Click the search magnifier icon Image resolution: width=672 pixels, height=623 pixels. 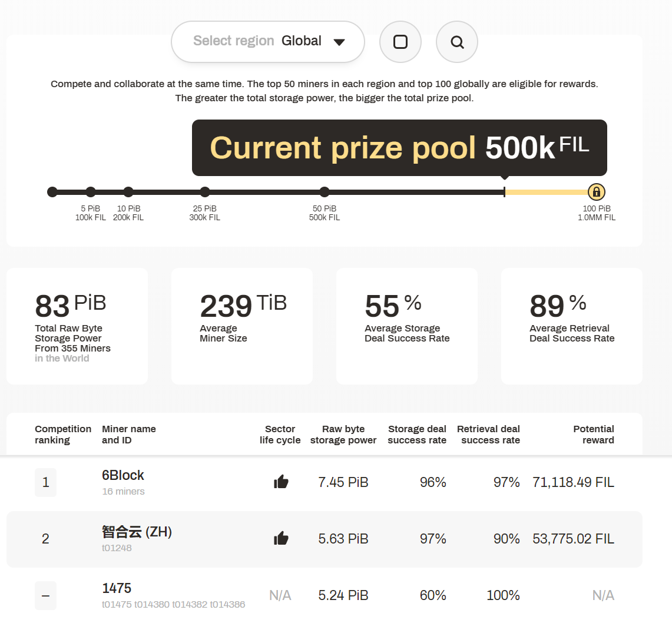tap(457, 42)
